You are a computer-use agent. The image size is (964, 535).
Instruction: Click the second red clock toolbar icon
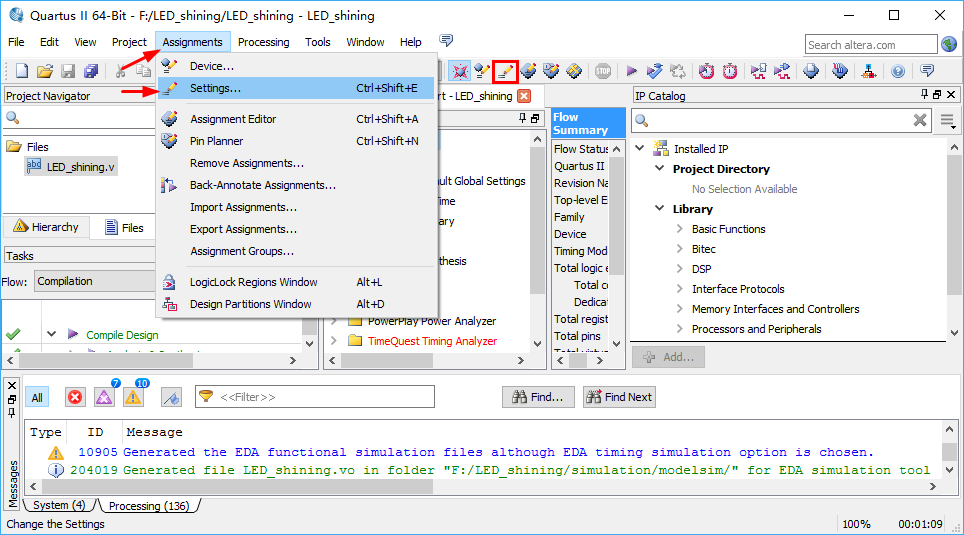pyautogui.click(x=730, y=71)
